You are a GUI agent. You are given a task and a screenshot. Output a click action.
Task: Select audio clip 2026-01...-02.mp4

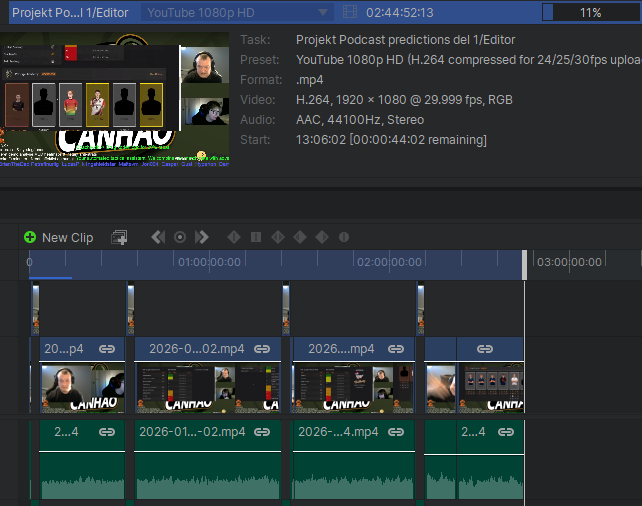208,459
